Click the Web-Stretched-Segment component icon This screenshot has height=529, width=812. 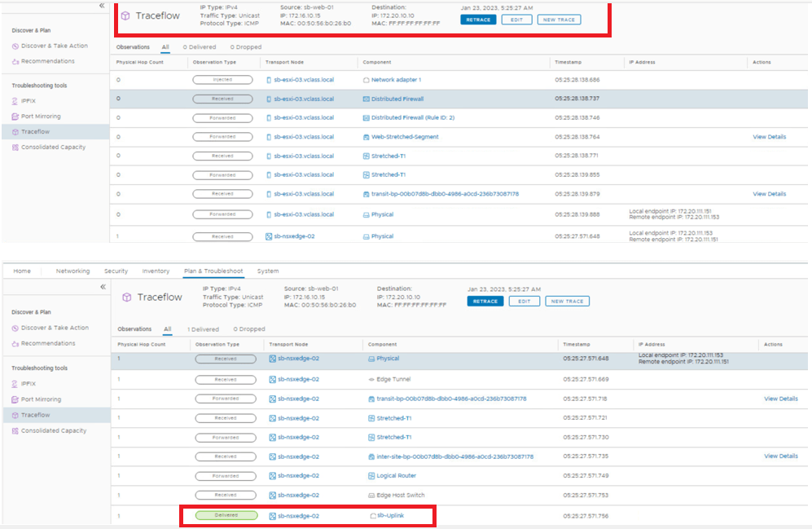tap(366, 137)
